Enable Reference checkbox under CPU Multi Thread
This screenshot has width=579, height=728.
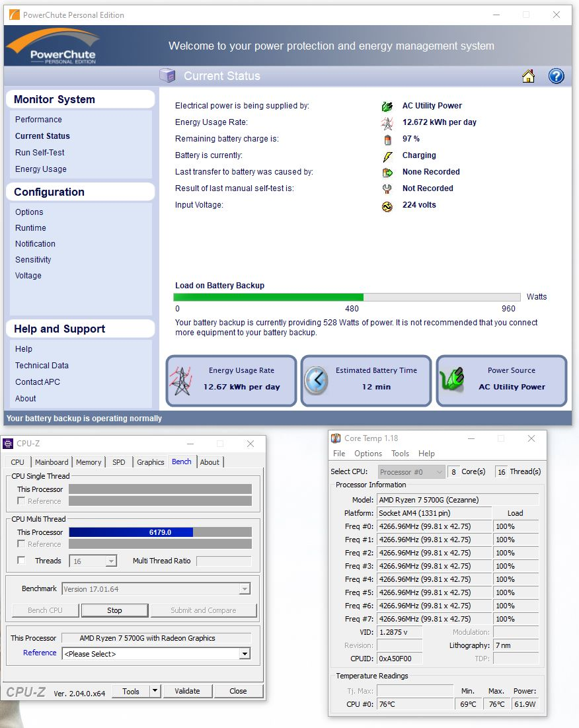point(21,544)
